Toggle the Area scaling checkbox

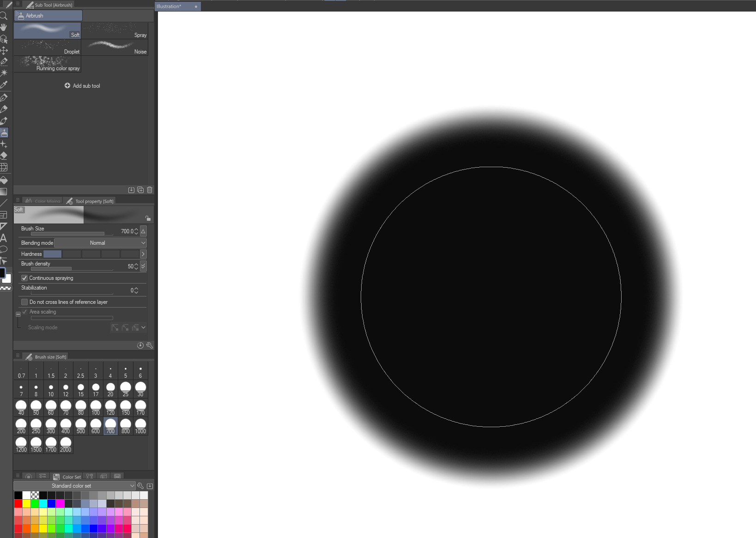24,312
